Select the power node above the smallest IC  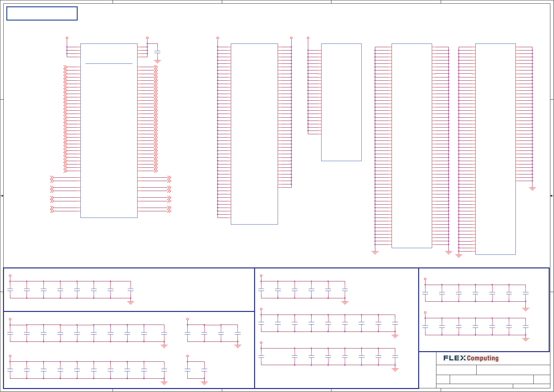[x=308, y=38]
